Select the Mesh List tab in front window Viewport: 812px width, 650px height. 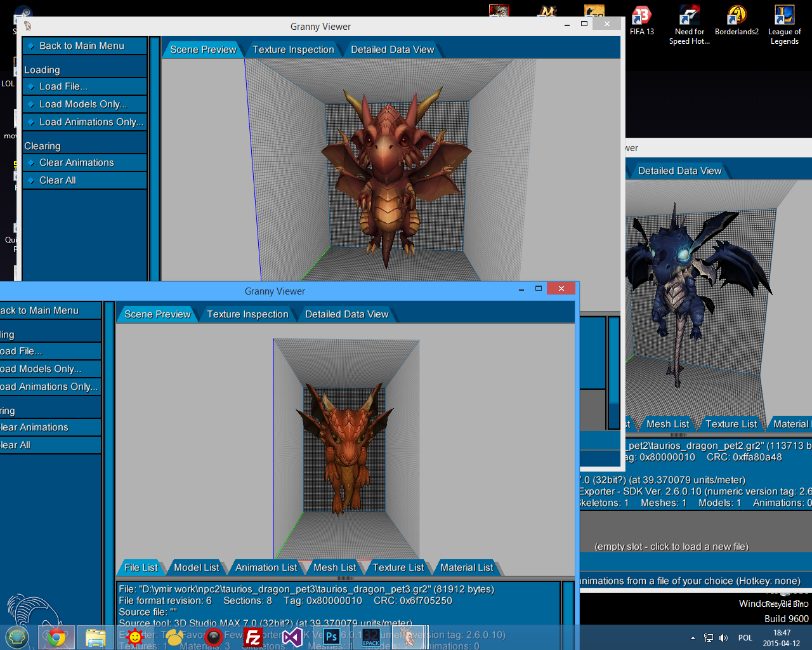tap(335, 567)
